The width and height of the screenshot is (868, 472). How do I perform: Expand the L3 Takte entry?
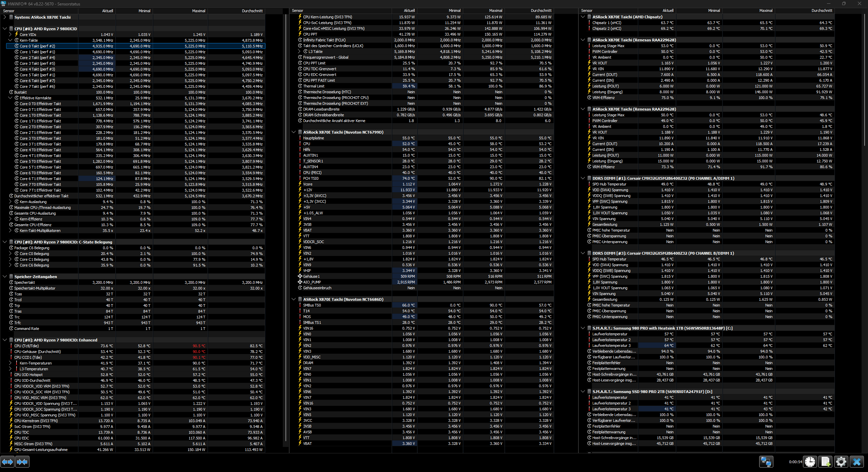click(x=299, y=52)
